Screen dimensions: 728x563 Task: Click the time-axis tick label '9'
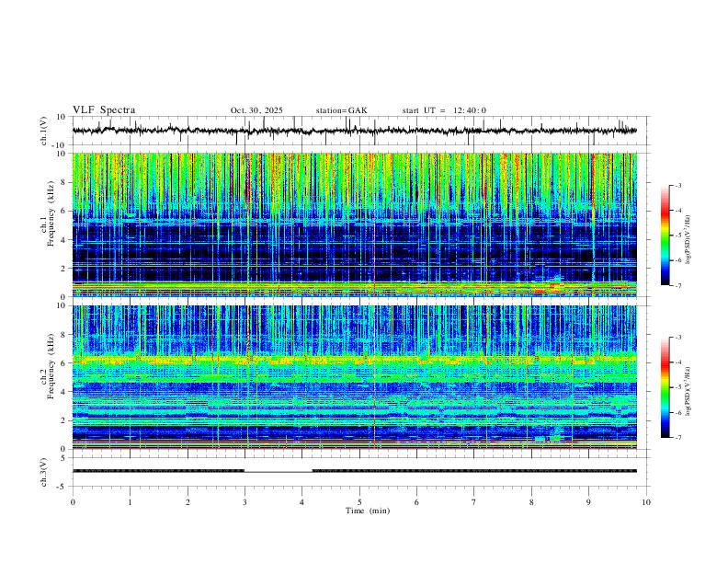tap(588, 502)
